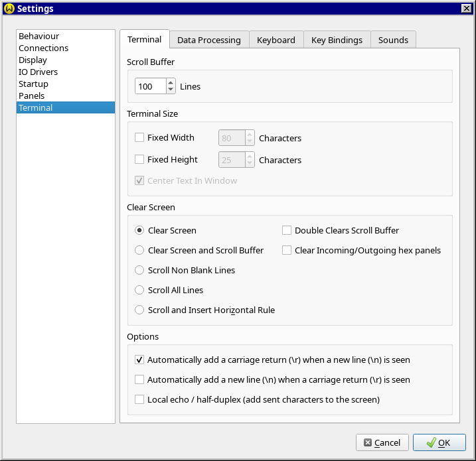The image size is (476, 461).
Task: Enable the Fixed Height checkbox
Action: (x=139, y=160)
